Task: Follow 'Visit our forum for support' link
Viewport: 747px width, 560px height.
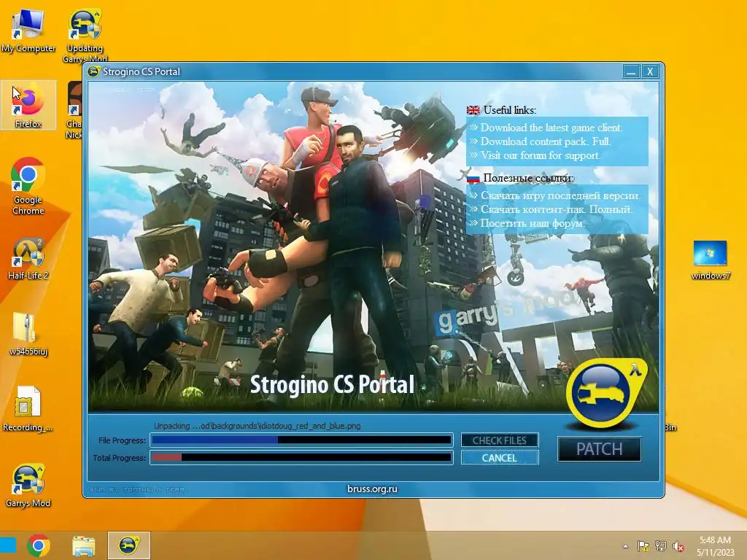Action: coord(541,155)
